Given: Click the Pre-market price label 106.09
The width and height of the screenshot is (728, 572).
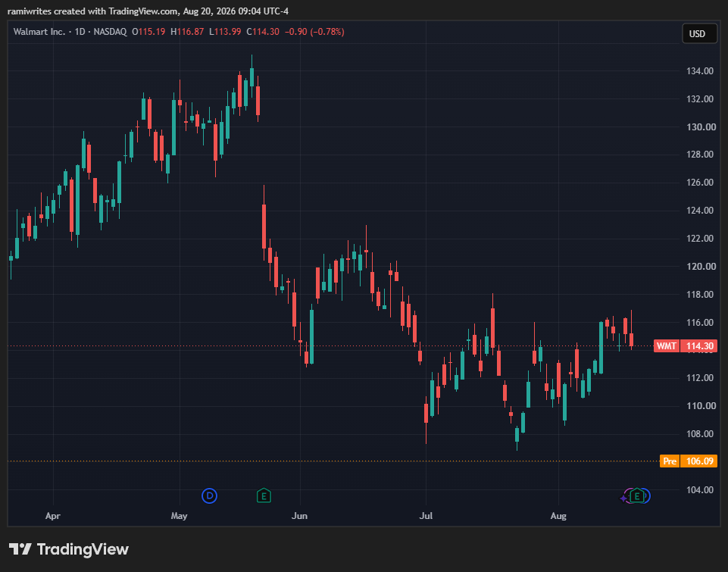Looking at the screenshot, I should click(x=689, y=461).
